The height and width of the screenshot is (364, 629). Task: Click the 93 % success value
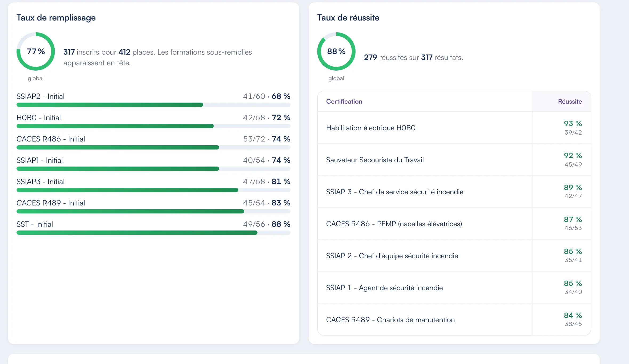[x=573, y=123]
